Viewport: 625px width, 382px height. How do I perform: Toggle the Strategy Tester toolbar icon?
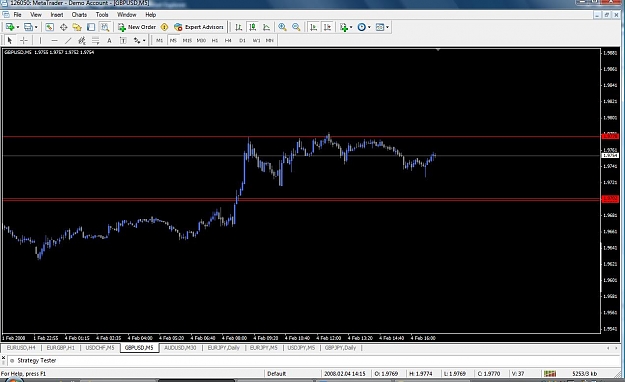click(x=104, y=27)
